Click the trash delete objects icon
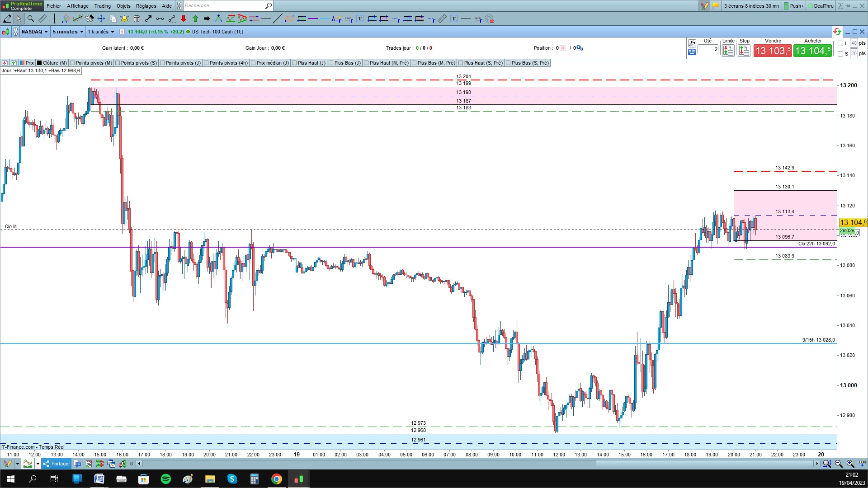The image size is (868, 488). click(137, 19)
